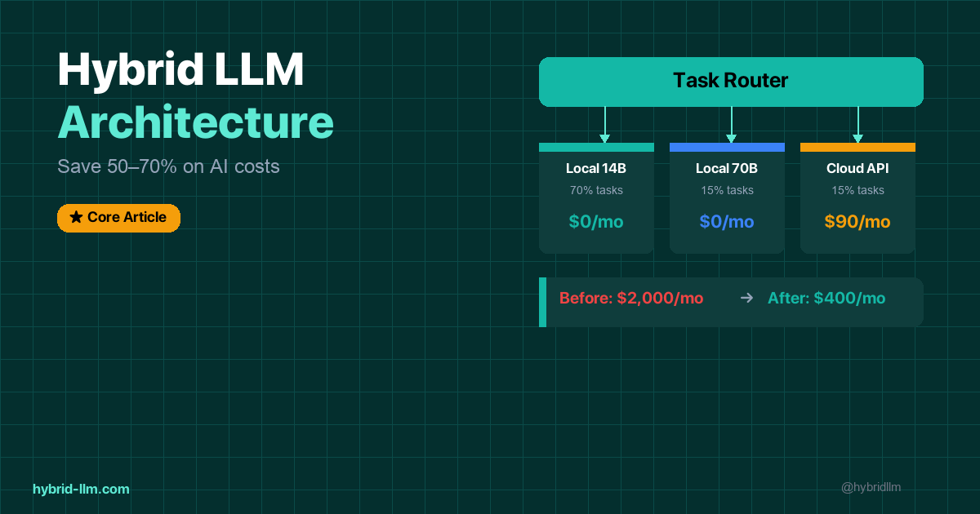Select the Task Router box

731,82
